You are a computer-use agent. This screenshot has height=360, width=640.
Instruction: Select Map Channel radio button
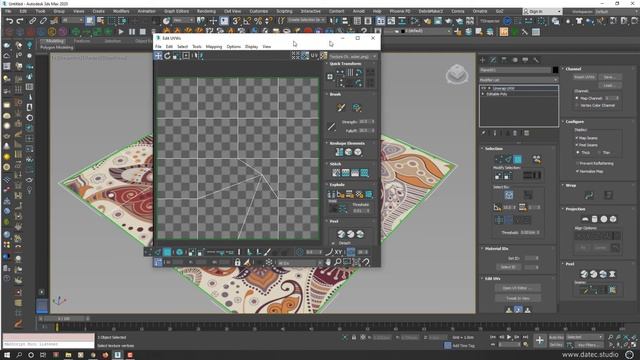point(577,98)
